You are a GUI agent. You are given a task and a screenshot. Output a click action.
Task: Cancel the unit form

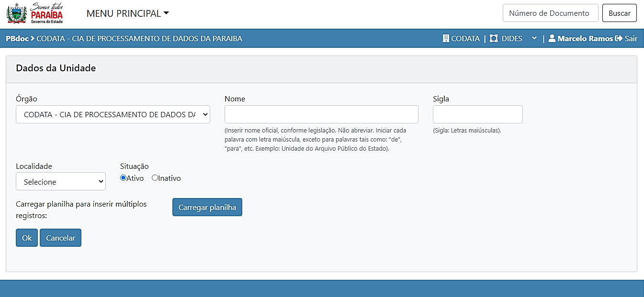[x=60, y=238]
